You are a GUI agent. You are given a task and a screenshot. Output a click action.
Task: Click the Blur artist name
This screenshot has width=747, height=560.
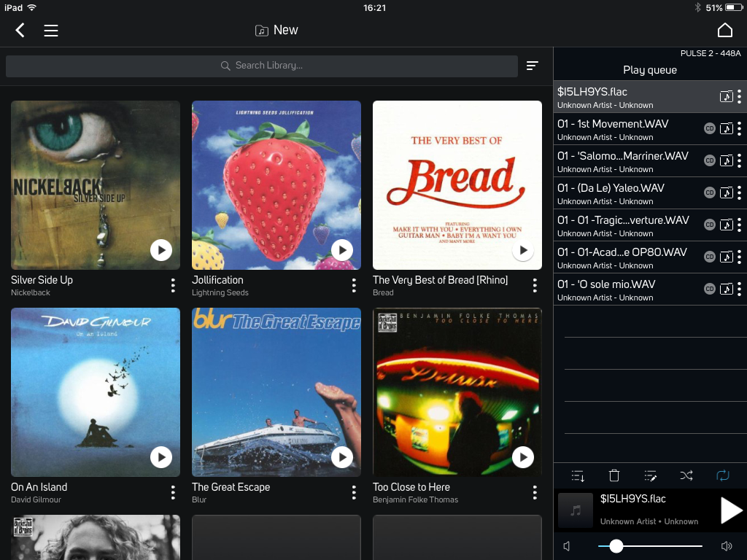199,499
